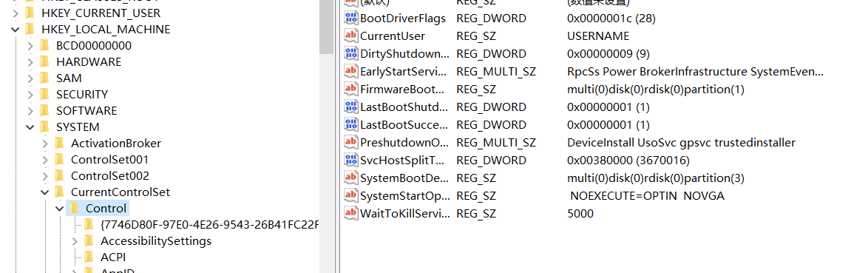Click the CurrentUser string value icon
868x273 pixels.
[x=351, y=36]
